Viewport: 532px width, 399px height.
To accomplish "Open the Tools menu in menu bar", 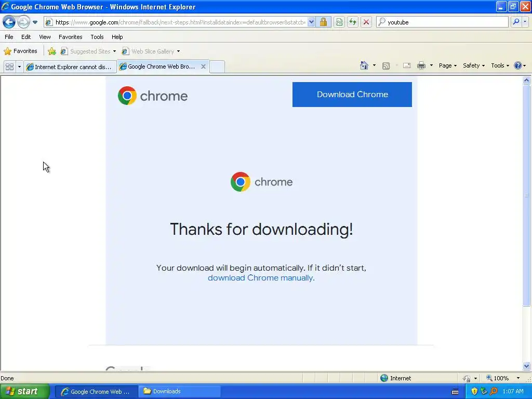I will pos(97,37).
